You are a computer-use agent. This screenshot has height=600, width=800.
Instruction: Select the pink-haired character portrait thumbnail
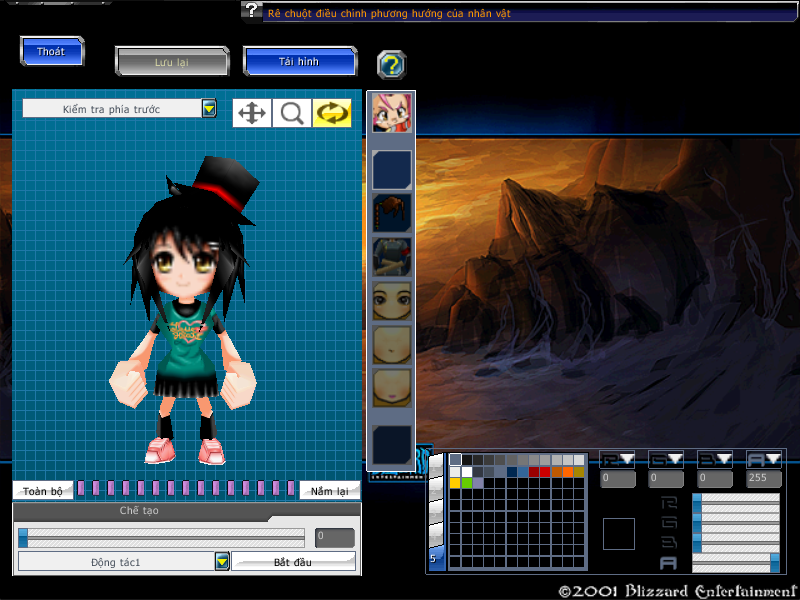[x=391, y=113]
